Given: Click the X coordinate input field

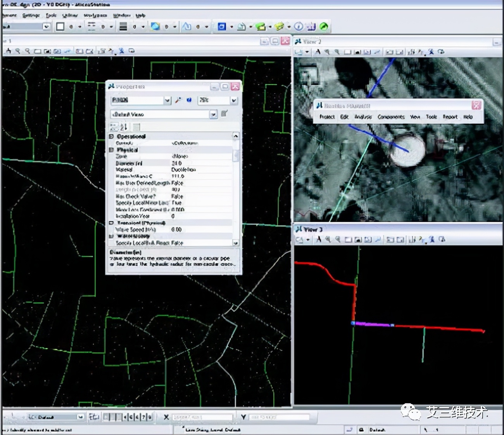Looking at the screenshot, I should (202, 417).
